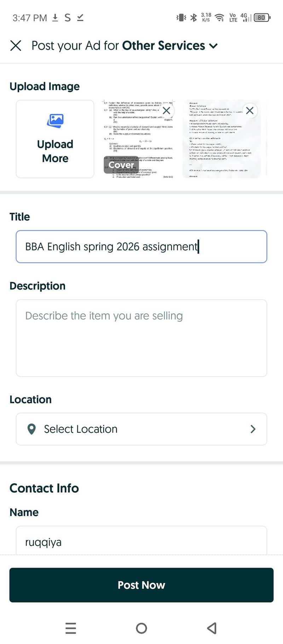283x644 pixels.
Task: Submit the ad with Post Now
Action: (x=141, y=585)
